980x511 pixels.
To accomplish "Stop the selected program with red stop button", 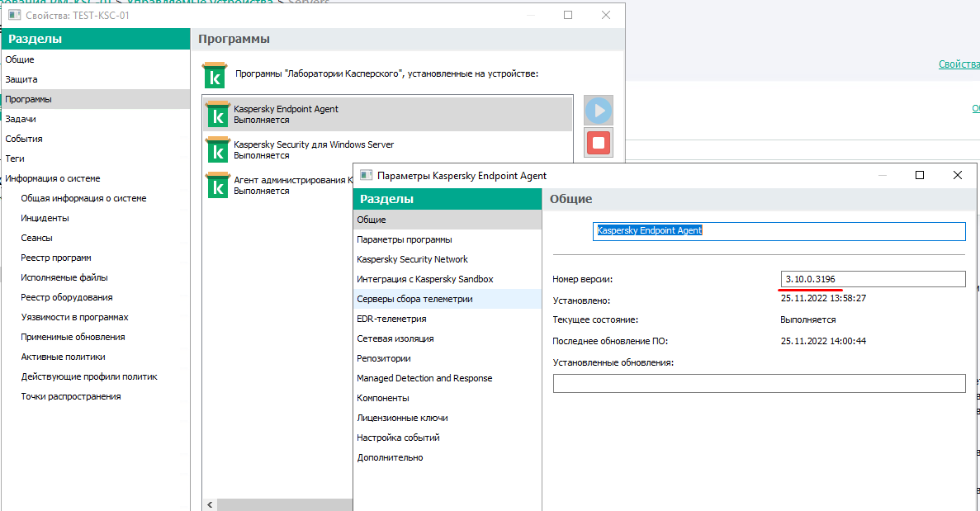I will coord(598,143).
